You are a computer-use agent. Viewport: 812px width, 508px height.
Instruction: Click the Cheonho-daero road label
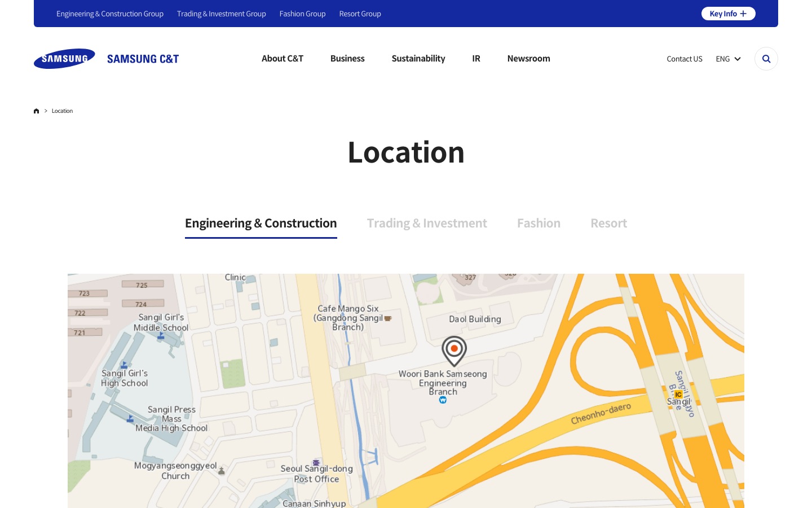coord(601,414)
